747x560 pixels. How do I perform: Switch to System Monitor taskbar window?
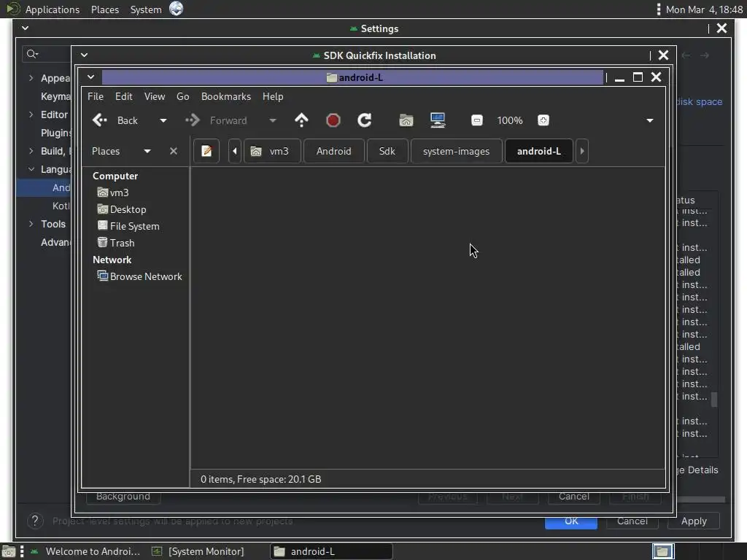coord(198,551)
